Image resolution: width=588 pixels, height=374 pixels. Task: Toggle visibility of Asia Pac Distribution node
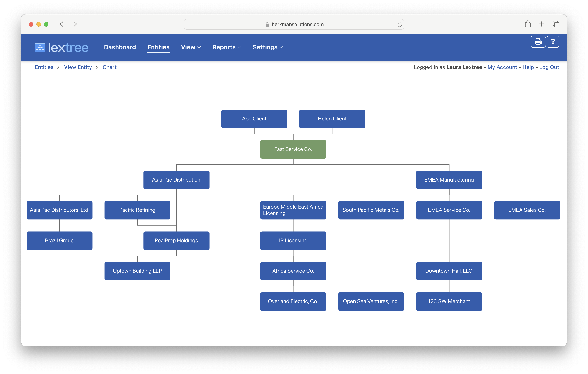177,179
